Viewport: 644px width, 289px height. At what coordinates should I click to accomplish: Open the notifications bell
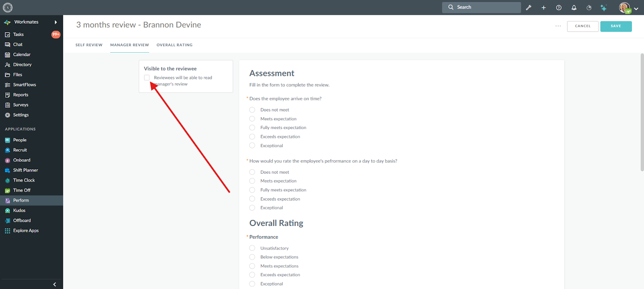[x=574, y=8]
